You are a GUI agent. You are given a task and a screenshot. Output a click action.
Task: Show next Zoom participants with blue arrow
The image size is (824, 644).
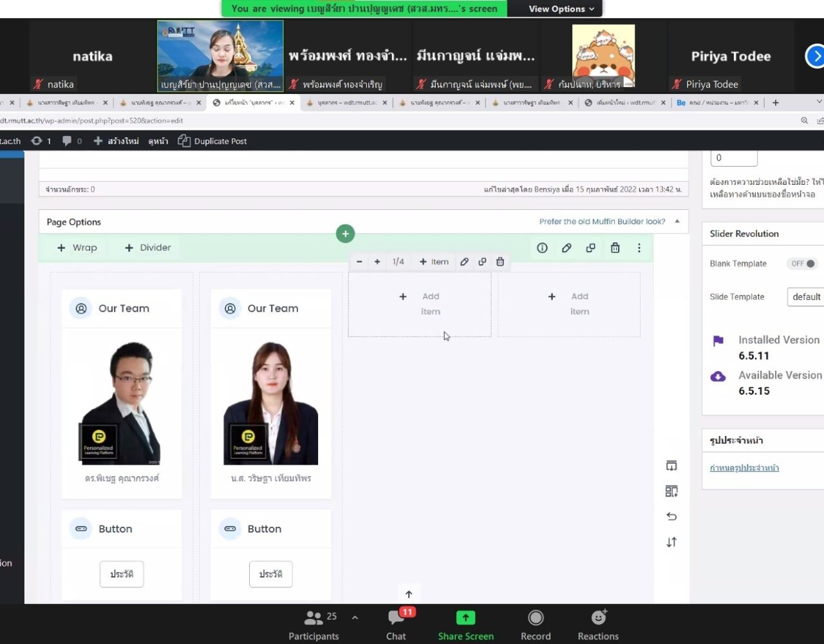(x=816, y=56)
